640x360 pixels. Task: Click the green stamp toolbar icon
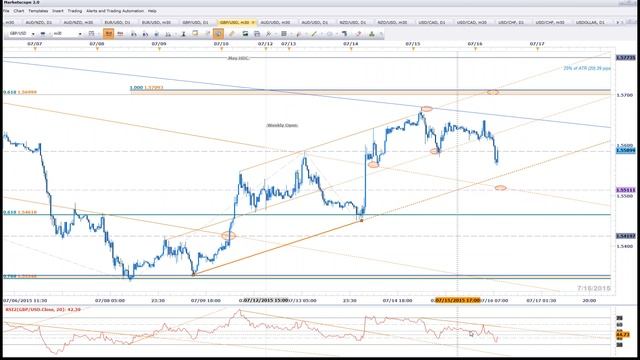pyautogui.click(x=371, y=34)
